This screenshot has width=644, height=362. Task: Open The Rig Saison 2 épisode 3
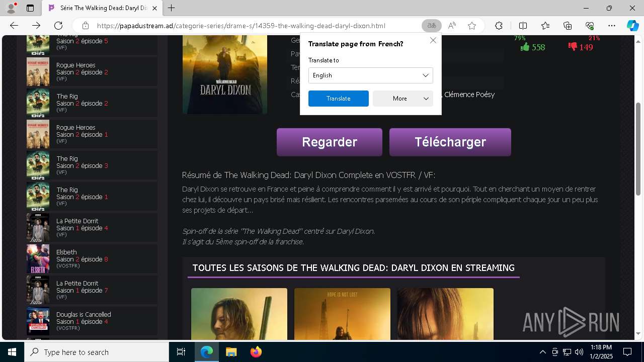(92, 165)
